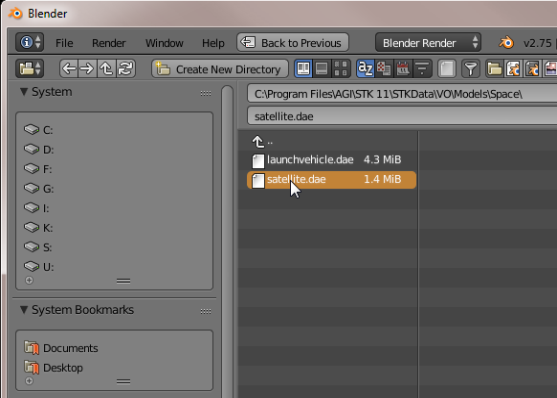Click the go back arrow icon
This screenshot has width=557, height=398.
tap(69, 69)
